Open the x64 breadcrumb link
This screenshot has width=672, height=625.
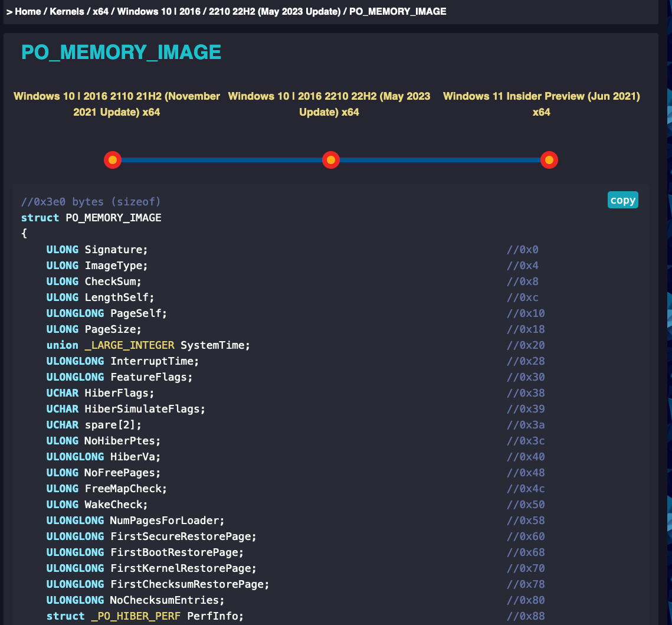pos(101,12)
